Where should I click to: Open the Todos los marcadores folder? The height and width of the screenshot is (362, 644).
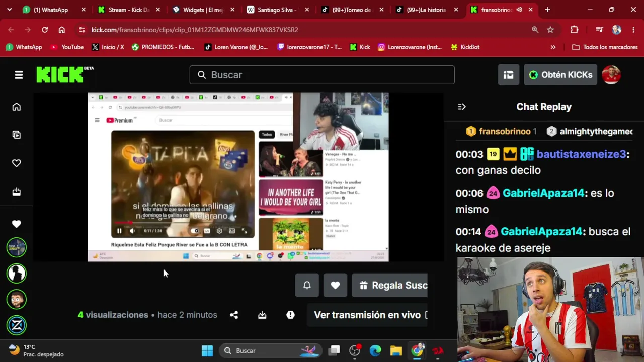click(x=605, y=47)
